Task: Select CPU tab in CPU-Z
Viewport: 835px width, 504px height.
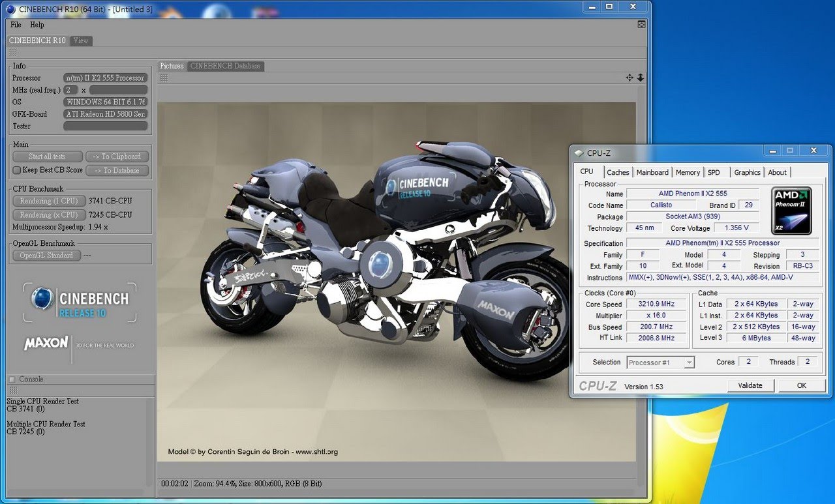Action: pos(587,171)
